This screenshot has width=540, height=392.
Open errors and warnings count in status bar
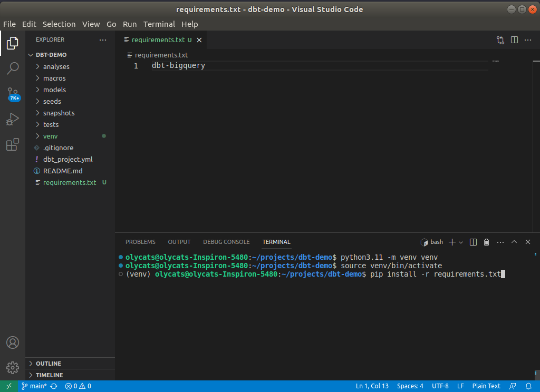click(x=78, y=386)
